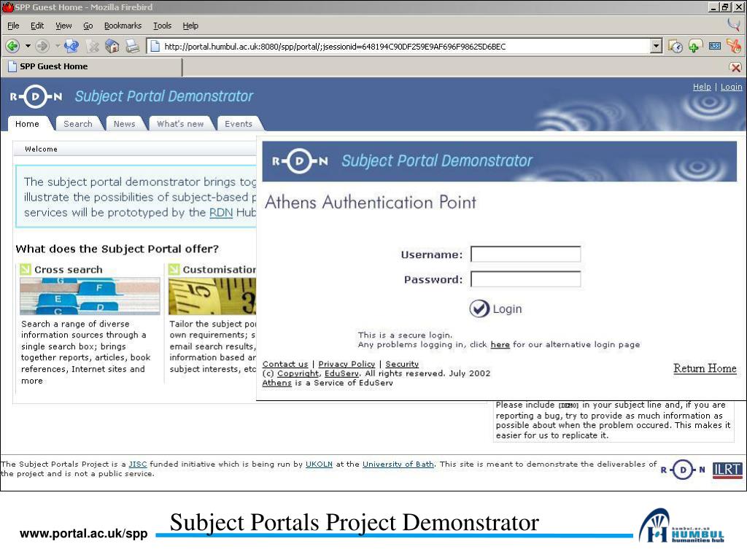The width and height of the screenshot is (747, 560).
Task: Click the Login link in page header
Action: coord(731,87)
